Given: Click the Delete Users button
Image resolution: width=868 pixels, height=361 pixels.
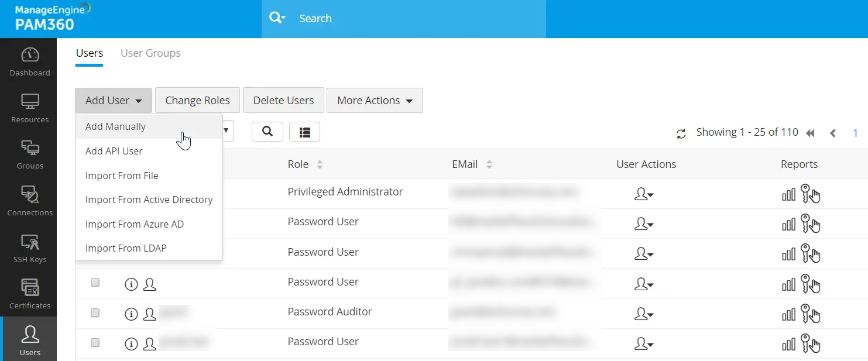Looking at the screenshot, I should click(283, 101).
